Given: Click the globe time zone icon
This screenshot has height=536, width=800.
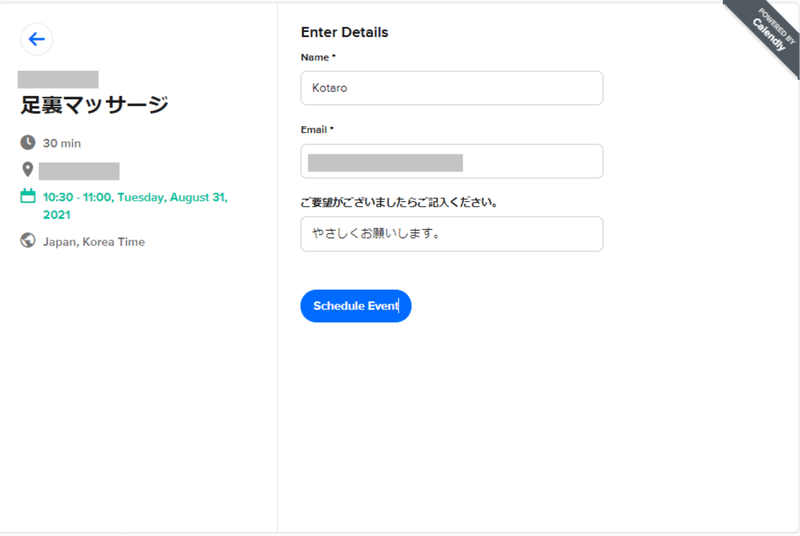Looking at the screenshot, I should (x=28, y=241).
